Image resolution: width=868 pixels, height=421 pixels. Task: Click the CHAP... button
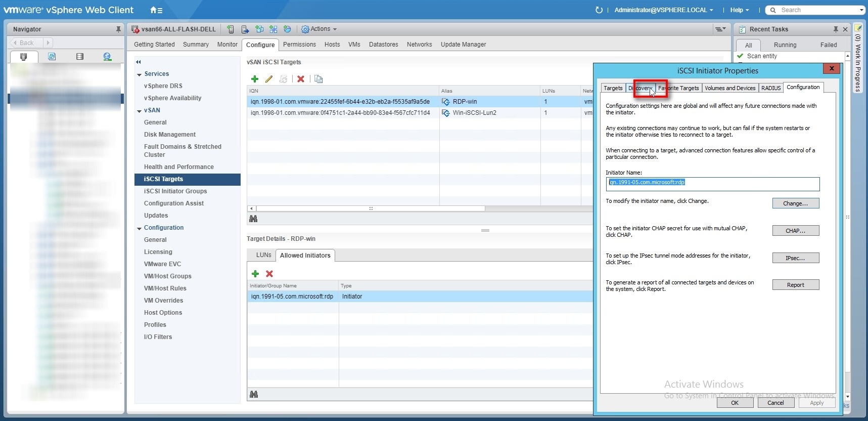point(795,231)
